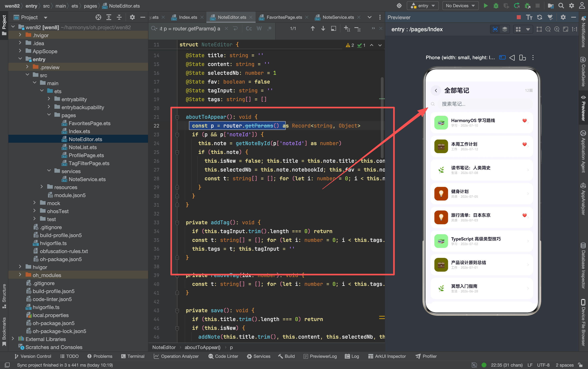
Task: Open the project structure folder icon
Action: 550,6
